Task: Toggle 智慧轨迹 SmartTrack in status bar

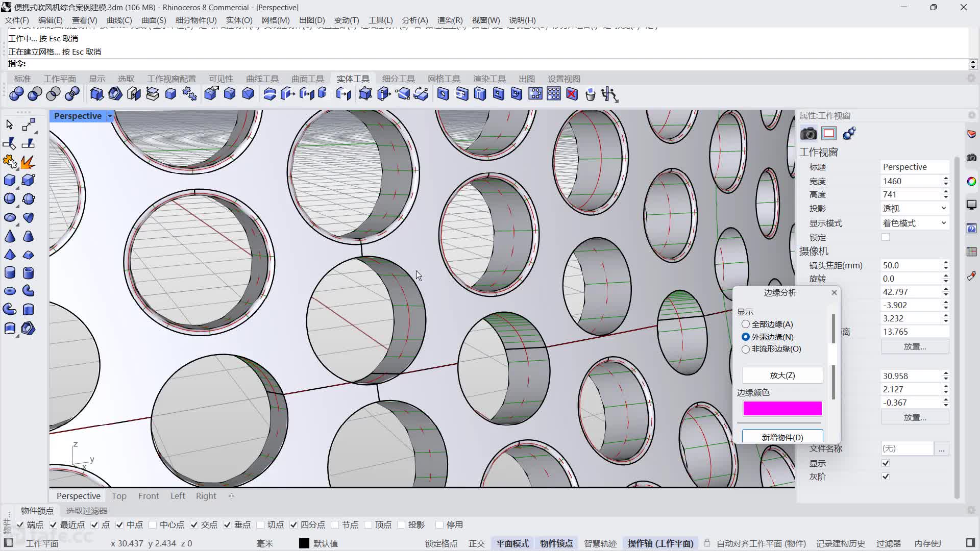Action: [600, 543]
